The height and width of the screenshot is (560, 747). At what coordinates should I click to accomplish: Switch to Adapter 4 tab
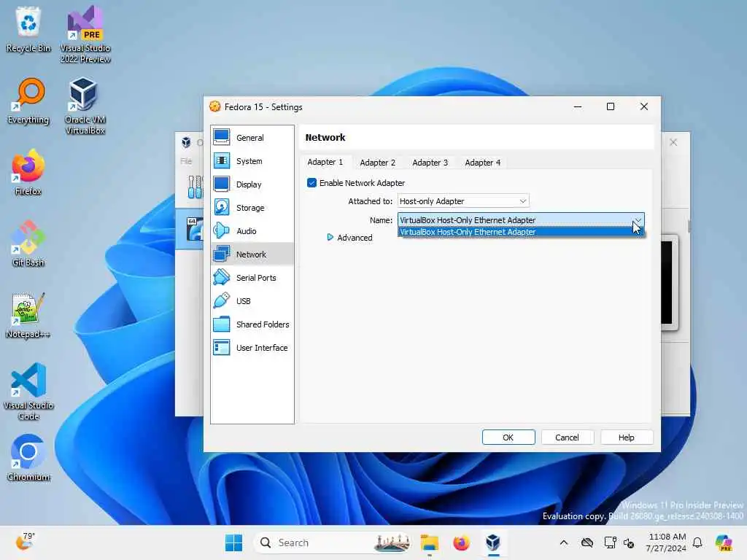pos(483,163)
